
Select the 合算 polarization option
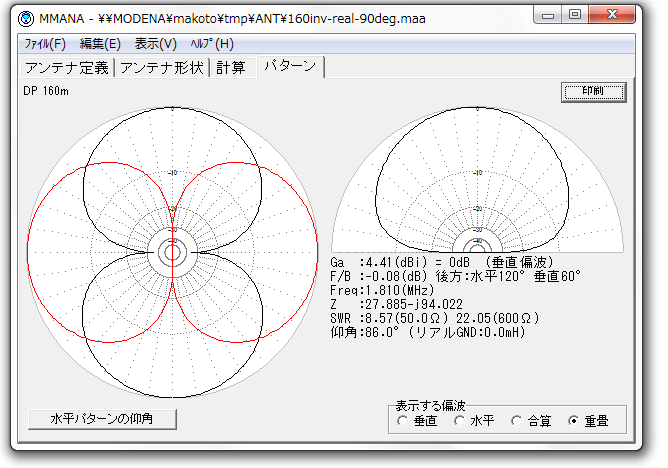[517, 421]
